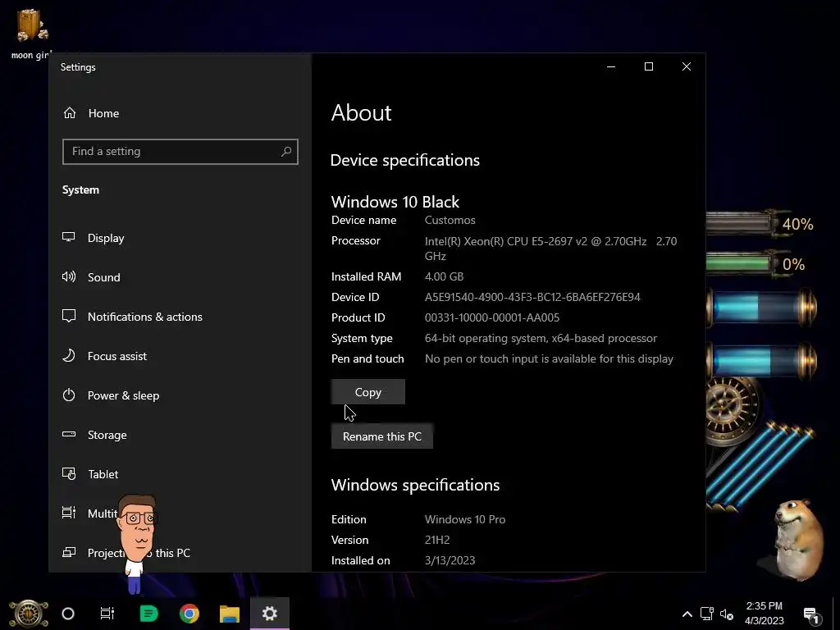
Task: Open Focus assist settings
Action: [x=117, y=356]
